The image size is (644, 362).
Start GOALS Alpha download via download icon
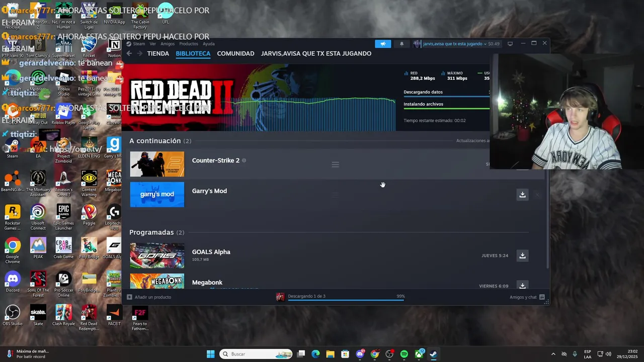(x=522, y=255)
